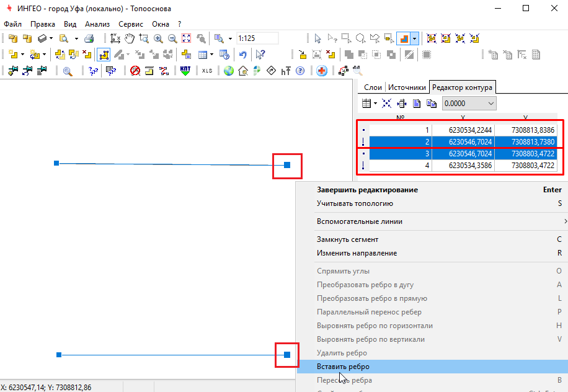Choose Замкнуть сегмент in context menu

tap(433, 239)
